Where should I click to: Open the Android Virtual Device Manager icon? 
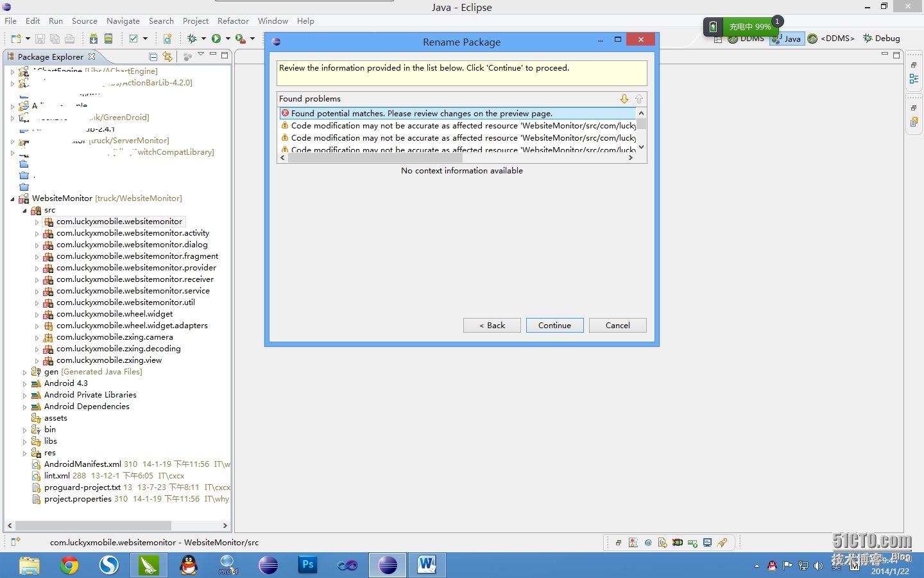108,39
